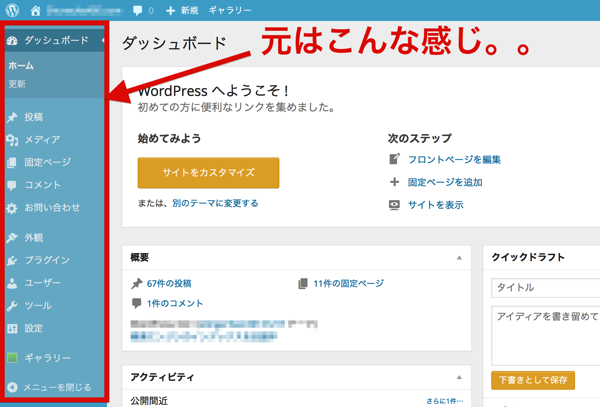Open site home icon in admin bar

point(36,10)
